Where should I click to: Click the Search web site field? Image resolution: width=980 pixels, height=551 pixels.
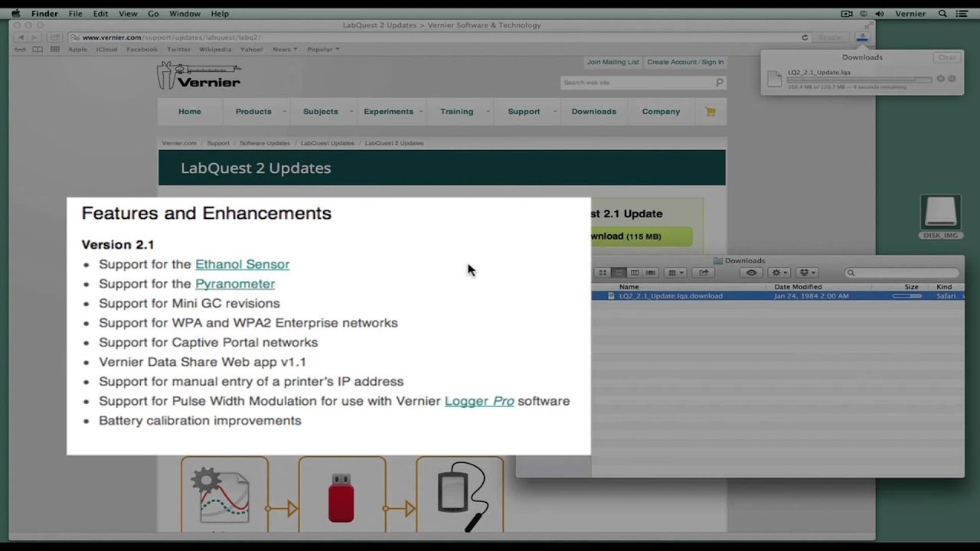635,82
